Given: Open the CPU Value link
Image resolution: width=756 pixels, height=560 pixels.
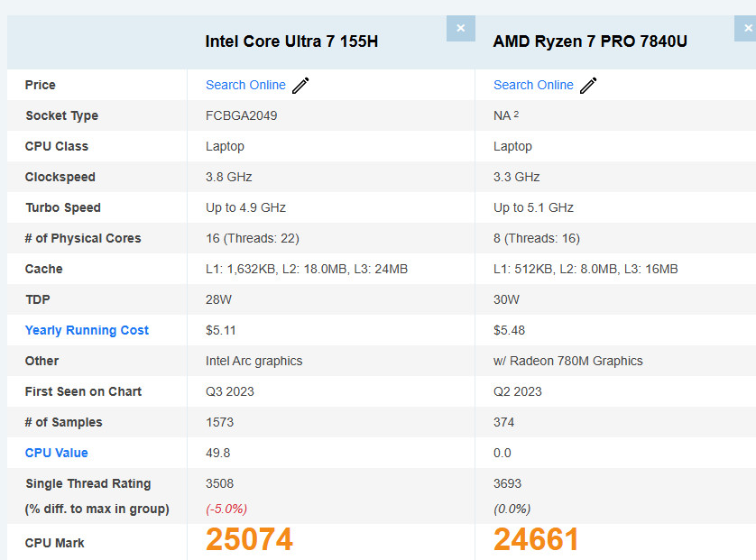Looking at the screenshot, I should (56, 453).
